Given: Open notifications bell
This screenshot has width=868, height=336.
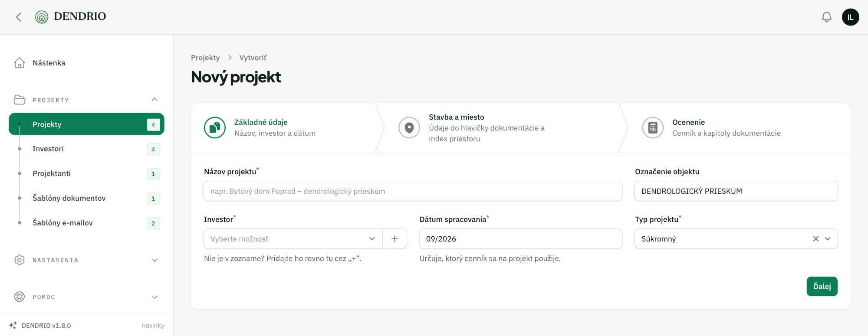Looking at the screenshot, I should coord(827,17).
